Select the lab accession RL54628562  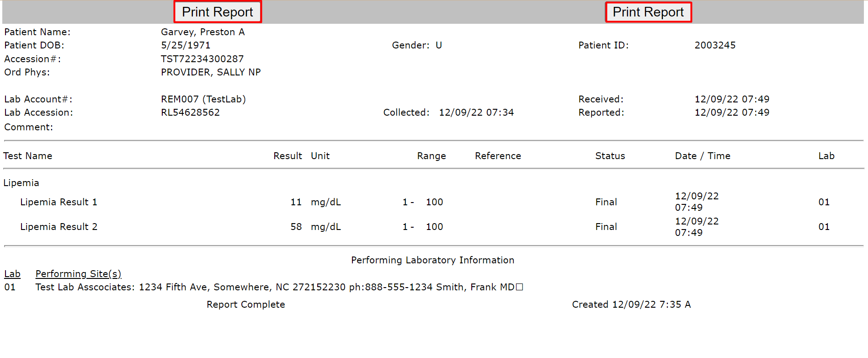pyautogui.click(x=190, y=112)
